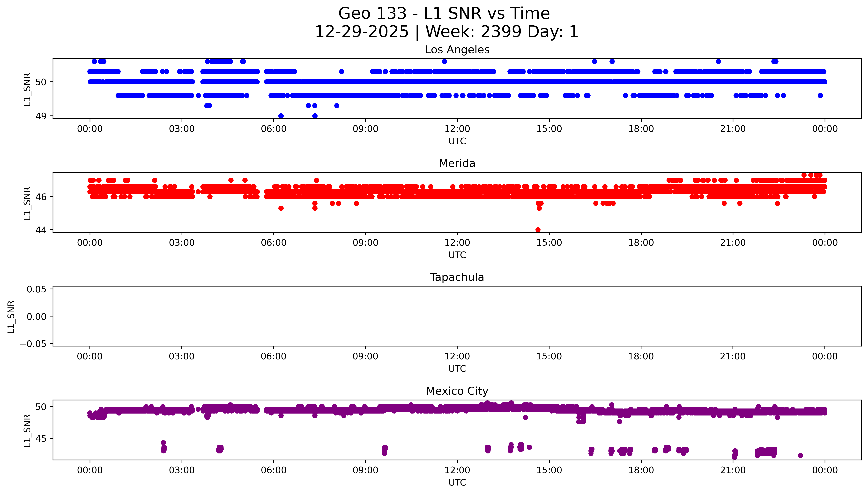Viewport: 868px width, 494px height.
Task: Click the date line '12-29-2025 | Week: 2399 Day: 1'
Action: [x=446, y=32]
